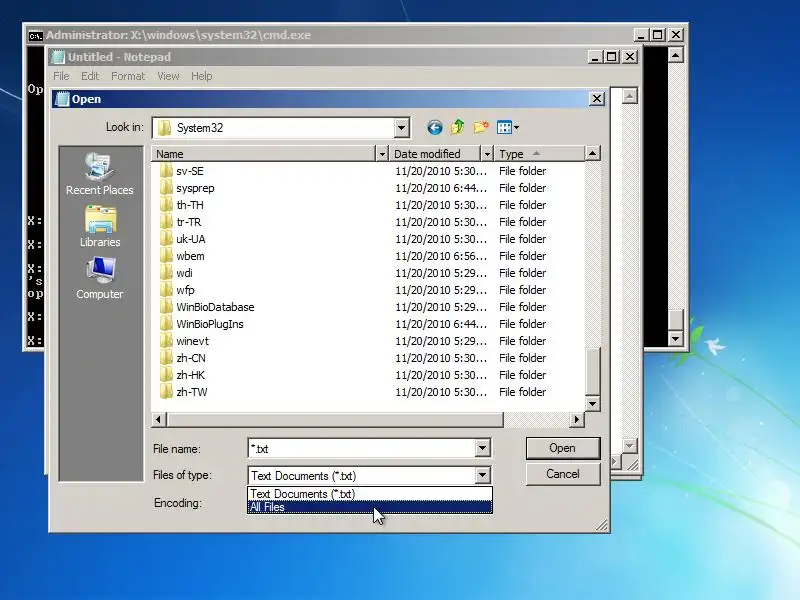Click sysprep date '11/20/2010 6:44...'
Image resolution: width=800 pixels, height=600 pixels.
pos(441,188)
